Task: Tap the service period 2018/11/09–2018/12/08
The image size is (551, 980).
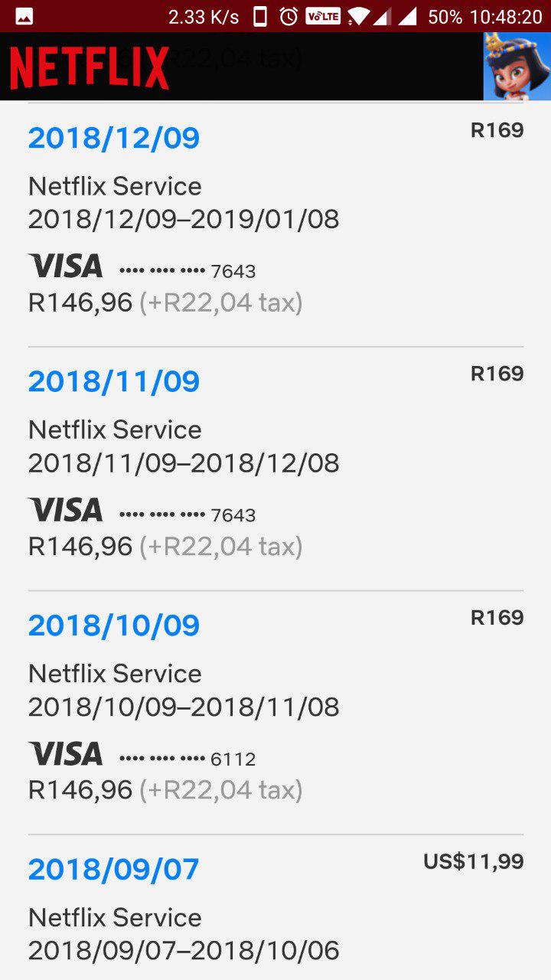Action: coord(184,463)
